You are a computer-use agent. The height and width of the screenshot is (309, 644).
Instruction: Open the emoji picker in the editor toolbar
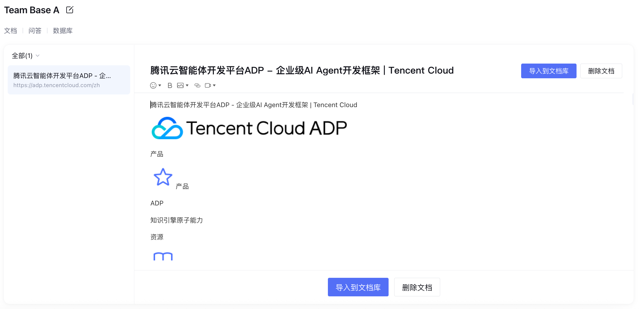(155, 85)
